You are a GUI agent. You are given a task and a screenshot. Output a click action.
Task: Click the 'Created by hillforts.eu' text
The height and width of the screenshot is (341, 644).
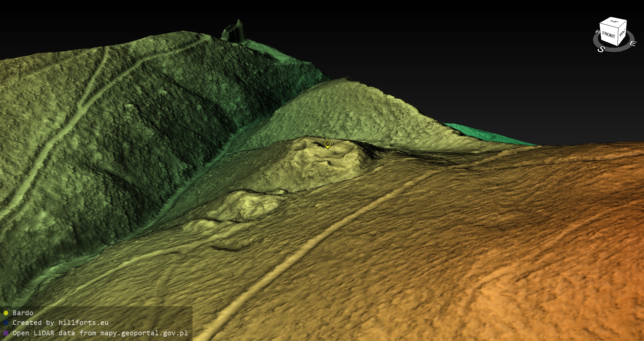coord(60,323)
